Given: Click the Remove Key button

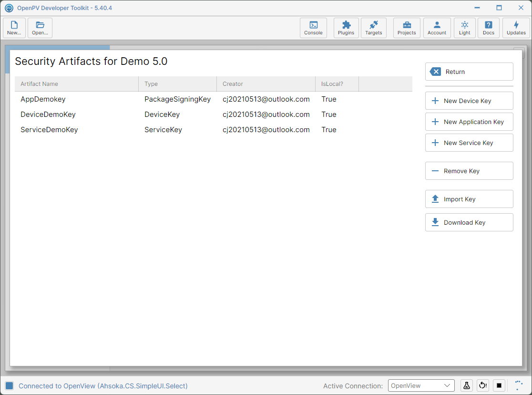Looking at the screenshot, I should [x=469, y=171].
